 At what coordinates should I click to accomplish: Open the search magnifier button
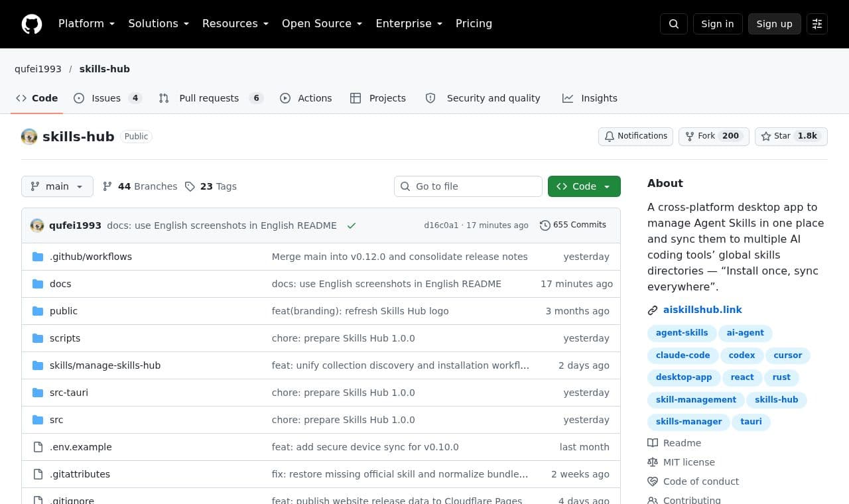point(674,24)
